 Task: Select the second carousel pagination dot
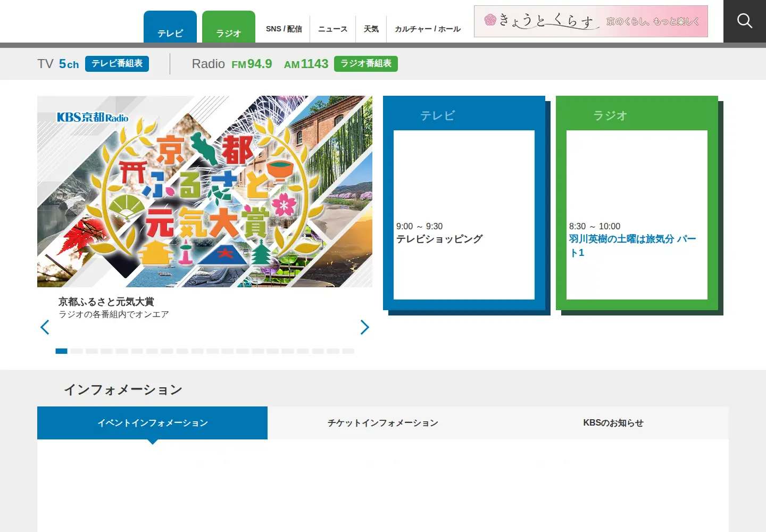click(77, 351)
